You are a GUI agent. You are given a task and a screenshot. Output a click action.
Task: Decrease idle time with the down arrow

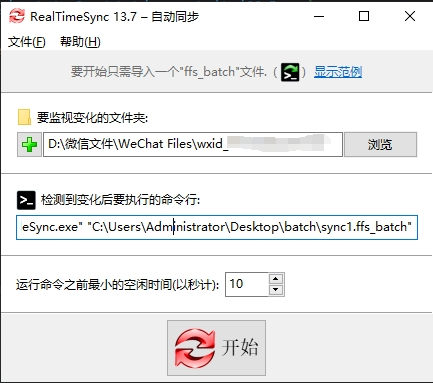coord(276,290)
